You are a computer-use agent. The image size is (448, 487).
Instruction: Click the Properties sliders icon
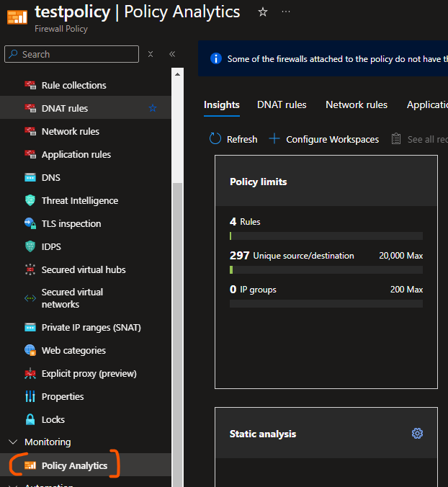30,396
